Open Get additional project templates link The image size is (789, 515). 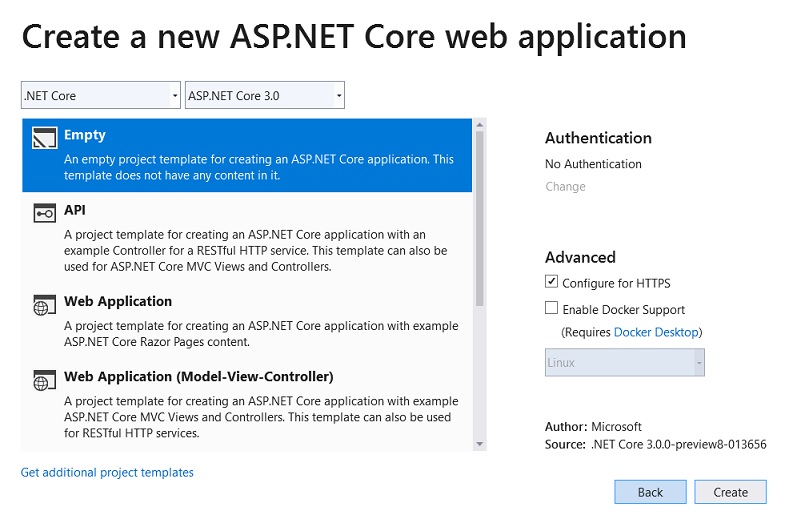[107, 473]
